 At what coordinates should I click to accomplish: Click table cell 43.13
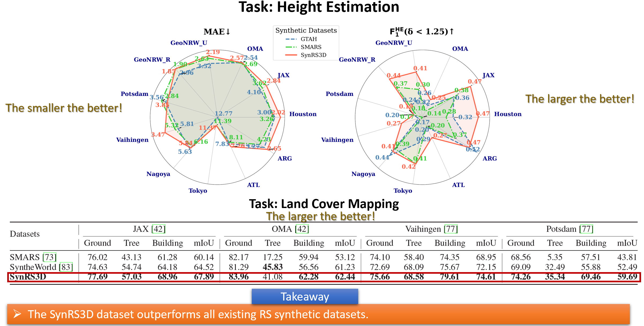(x=132, y=257)
